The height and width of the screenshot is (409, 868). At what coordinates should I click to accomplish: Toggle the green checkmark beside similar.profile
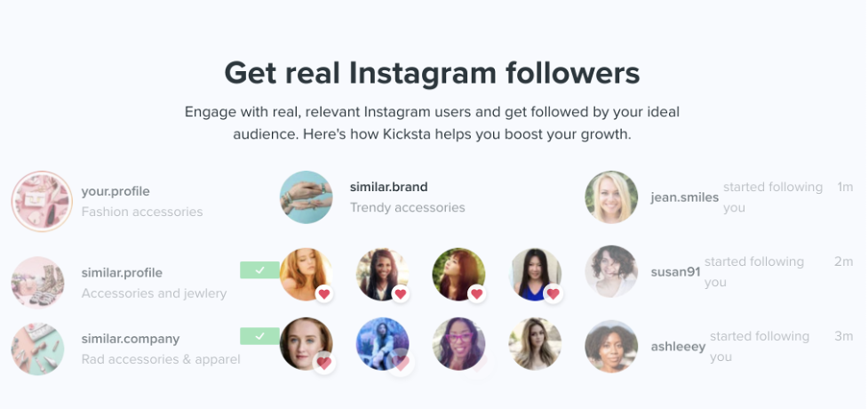point(259,270)
